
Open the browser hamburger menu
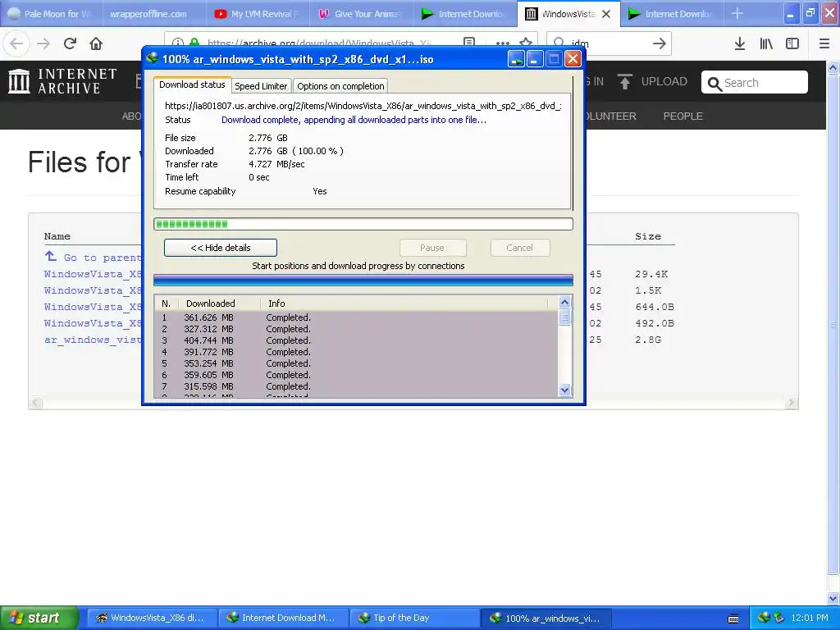coord(824,43)
